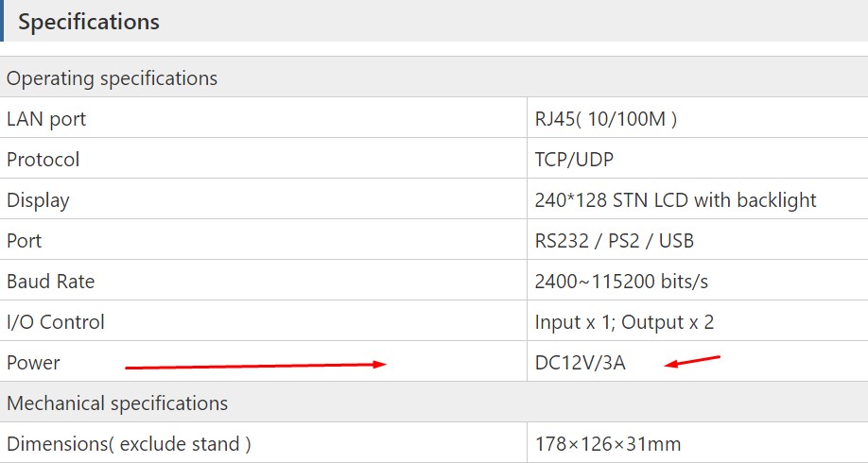Image resolution: width=868 pixels, height=463 pixels.
Task: Select the 178×126×31mm dimensions value
Action: coord(607,444)
